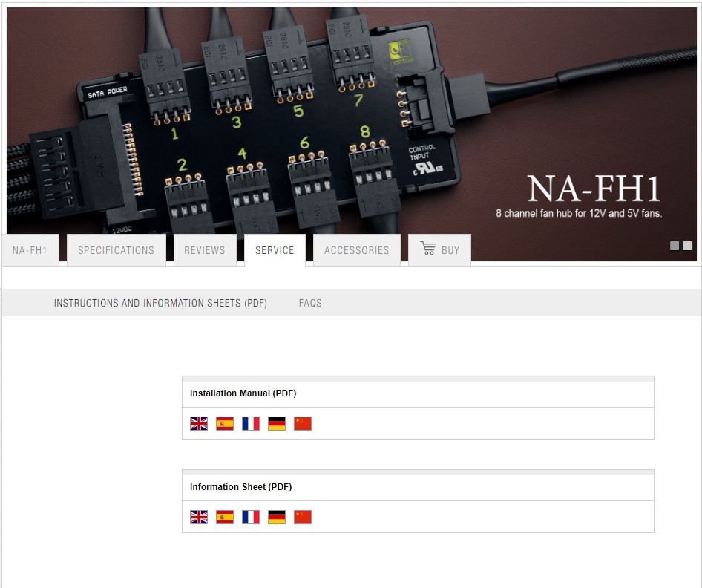Open German Installation Manual PDF flag
Screen dimensions: 702x588
coord(277,423)
